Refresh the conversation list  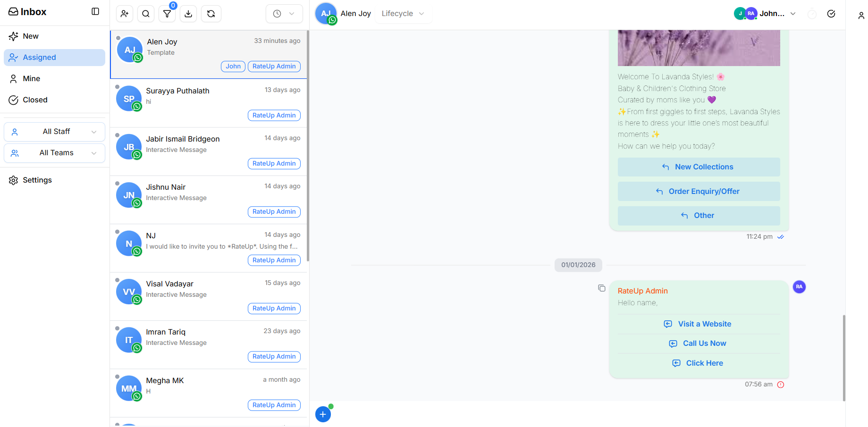pos(211,14)
